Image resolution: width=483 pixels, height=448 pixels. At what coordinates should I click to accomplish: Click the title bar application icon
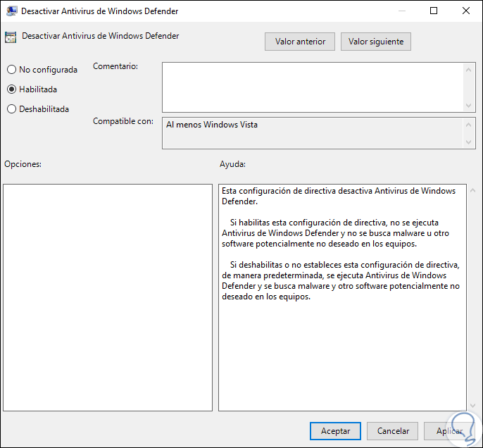pyautogui.click(x=11, y=11)
